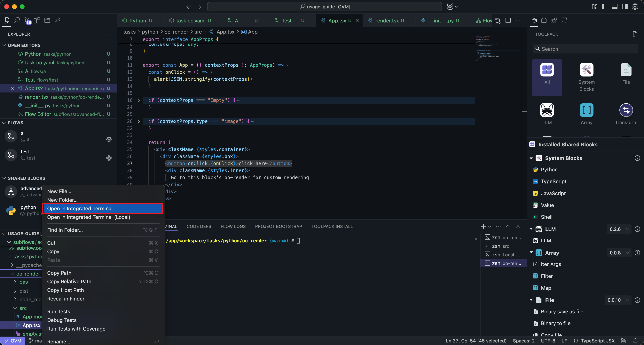Click the split editor right icon
This screenshot has width=644, height=345.
508,20
